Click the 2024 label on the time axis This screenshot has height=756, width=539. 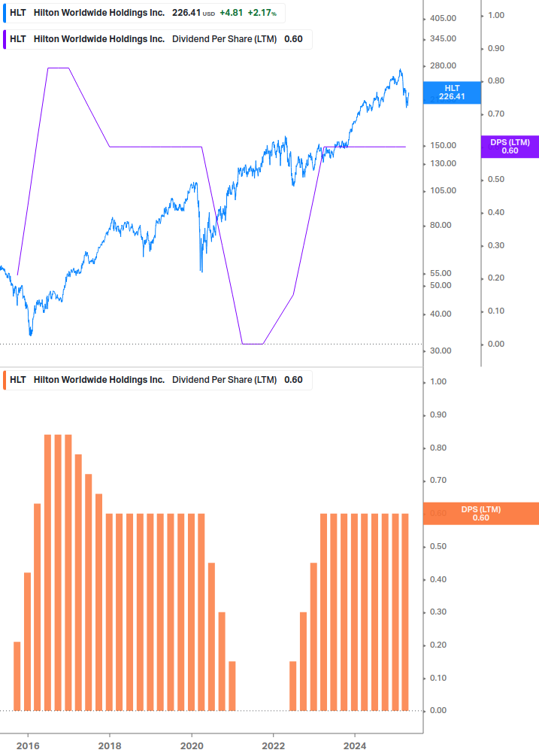[x=355, y=746]
